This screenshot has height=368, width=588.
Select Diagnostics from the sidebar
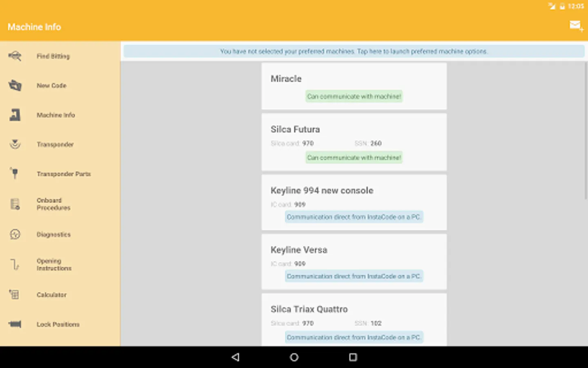click(x=60, y=234)
